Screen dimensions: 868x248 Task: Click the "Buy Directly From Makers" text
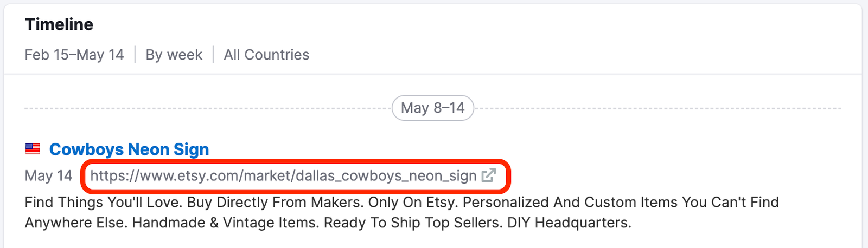click(275, 203)
